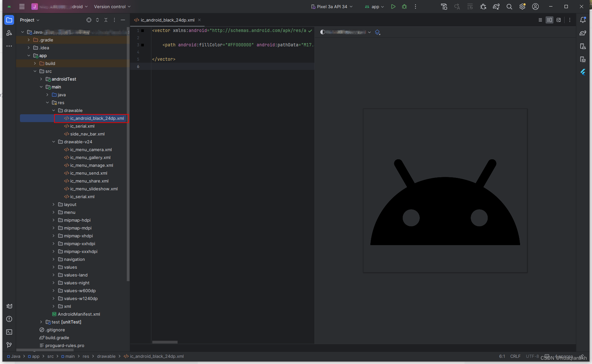This screenshot has width=592, height=364.
Task: Open the app run configuration dropdown
Action: pyautogui.click(x=374, y=7)
